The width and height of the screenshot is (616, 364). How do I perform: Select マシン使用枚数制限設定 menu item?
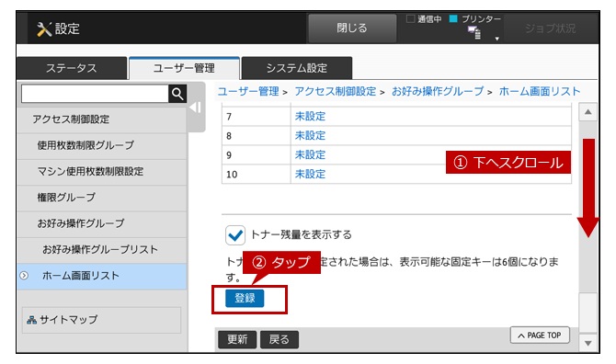pyautogui.click(x=102, y=172)
